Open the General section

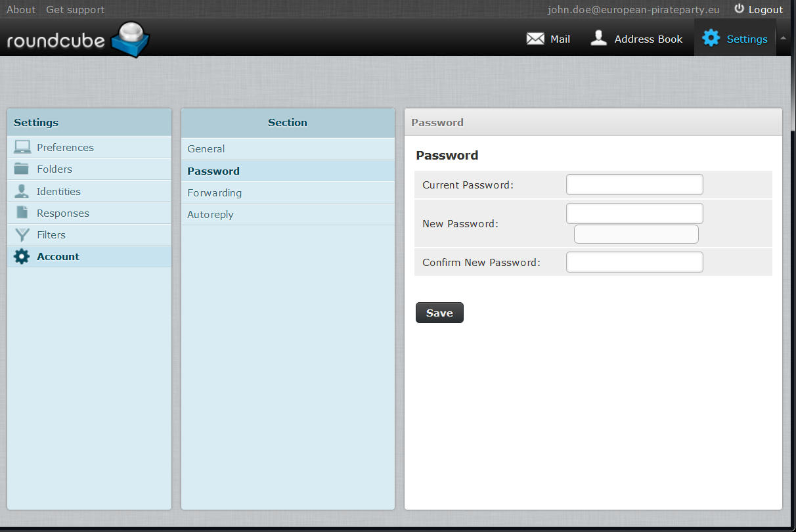click(x=206, y=149)
